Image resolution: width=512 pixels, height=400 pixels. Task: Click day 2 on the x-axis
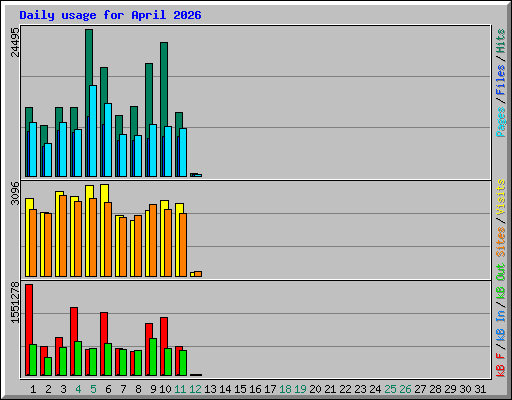coord(48,389)
